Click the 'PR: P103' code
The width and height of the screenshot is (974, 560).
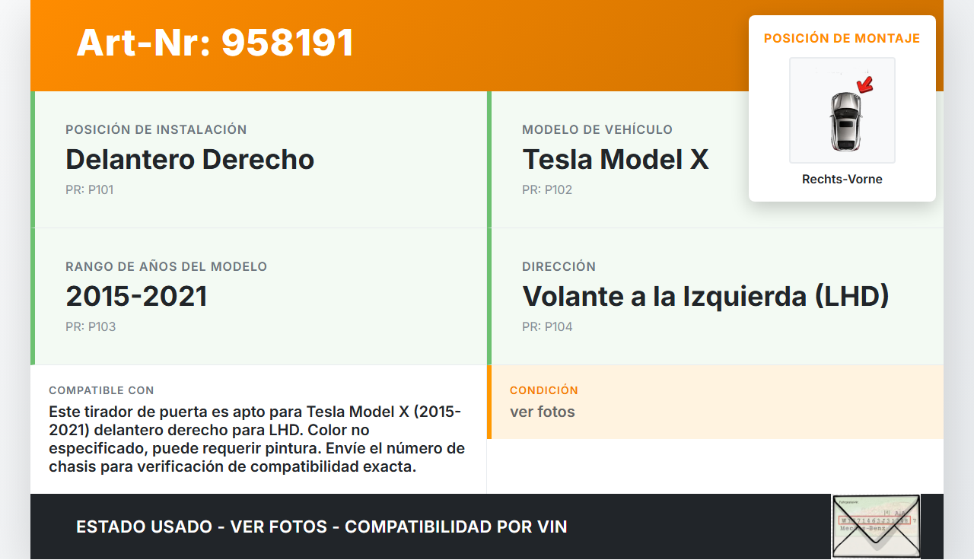pyautogui.click(x=91, y=326)
